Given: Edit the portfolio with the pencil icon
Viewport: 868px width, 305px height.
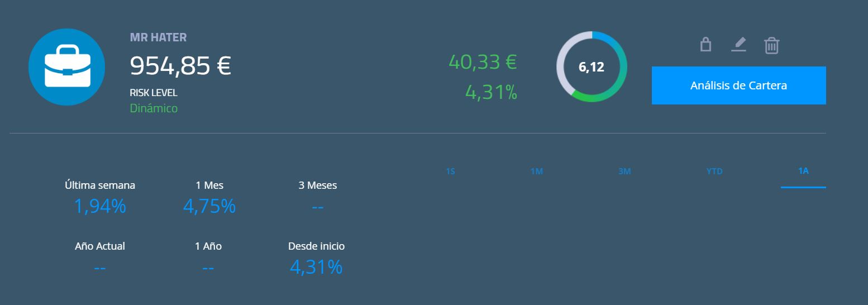Looking at the screenshot, I should click(738, 44).
